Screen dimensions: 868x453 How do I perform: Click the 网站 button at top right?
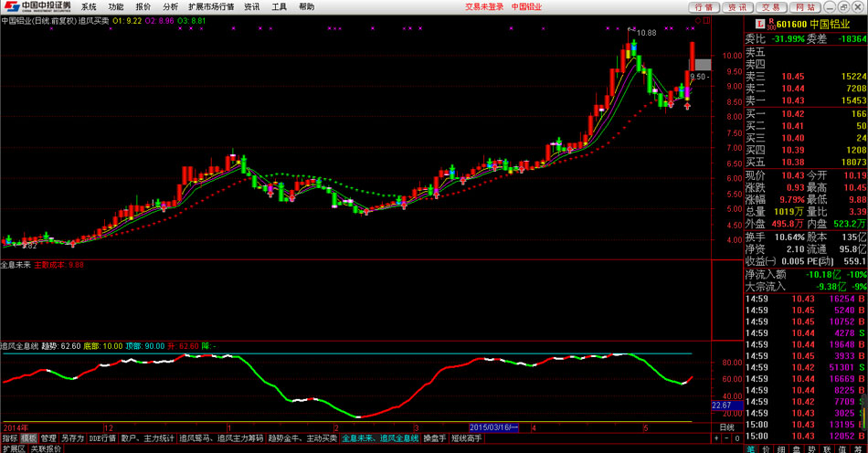805,7
